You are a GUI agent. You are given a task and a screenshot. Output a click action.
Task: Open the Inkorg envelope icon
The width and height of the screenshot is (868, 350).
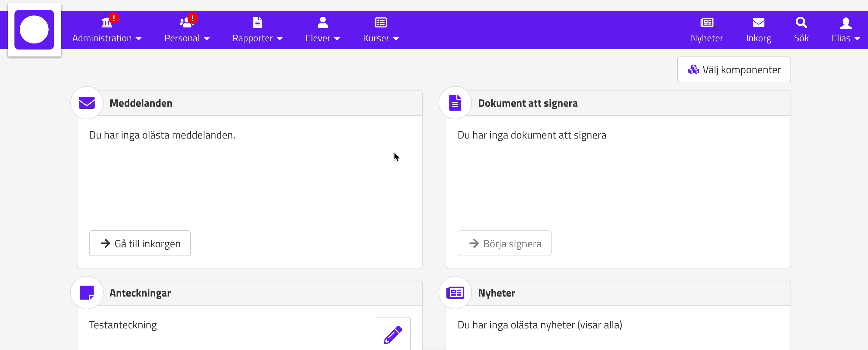coord(758,22)
